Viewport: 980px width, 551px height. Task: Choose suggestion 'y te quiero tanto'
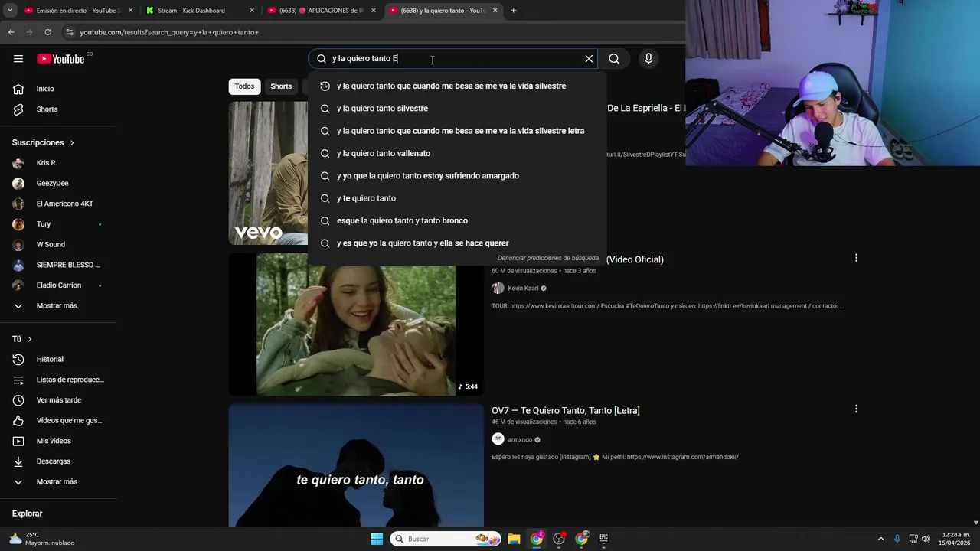click(457, 198)
